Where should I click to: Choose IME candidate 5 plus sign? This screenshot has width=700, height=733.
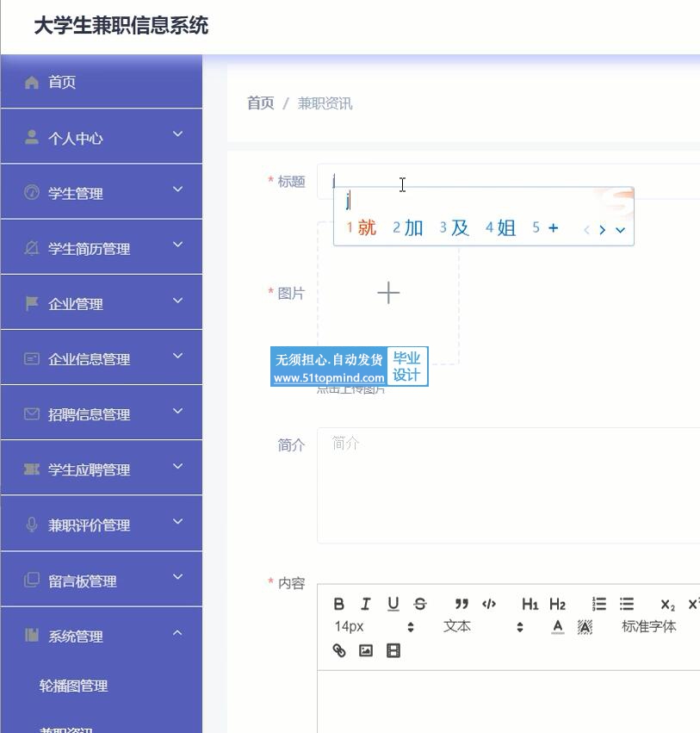(x=545, y=227)
